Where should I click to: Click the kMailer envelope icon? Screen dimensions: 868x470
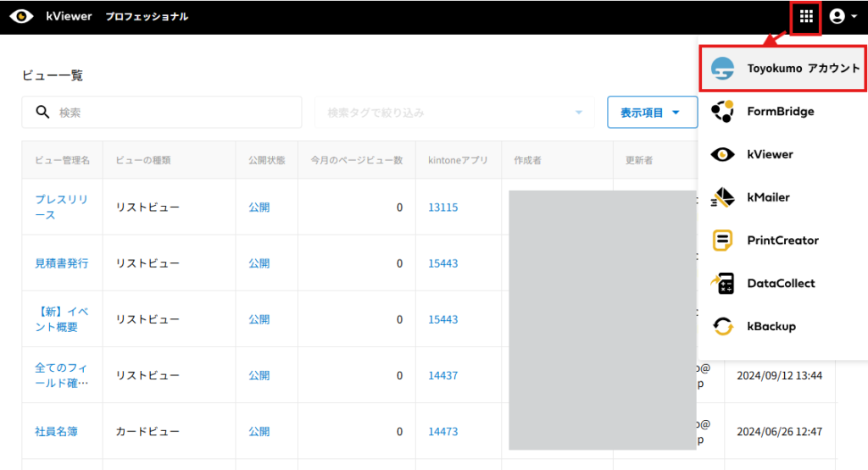coord(722,197)
